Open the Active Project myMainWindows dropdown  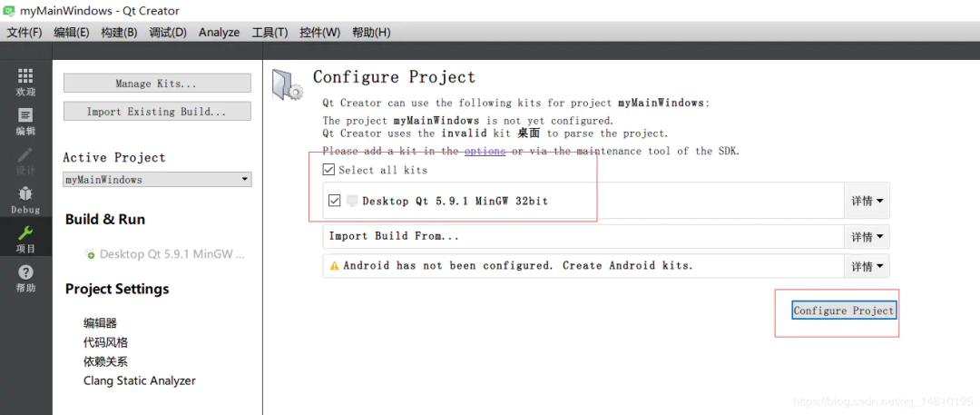coord(157,180)
